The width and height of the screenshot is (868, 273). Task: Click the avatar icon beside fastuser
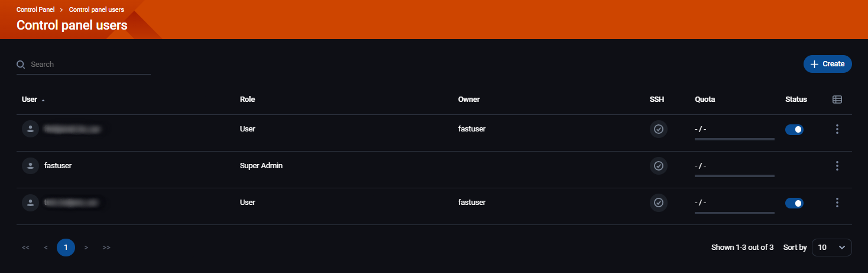[30, 166]
